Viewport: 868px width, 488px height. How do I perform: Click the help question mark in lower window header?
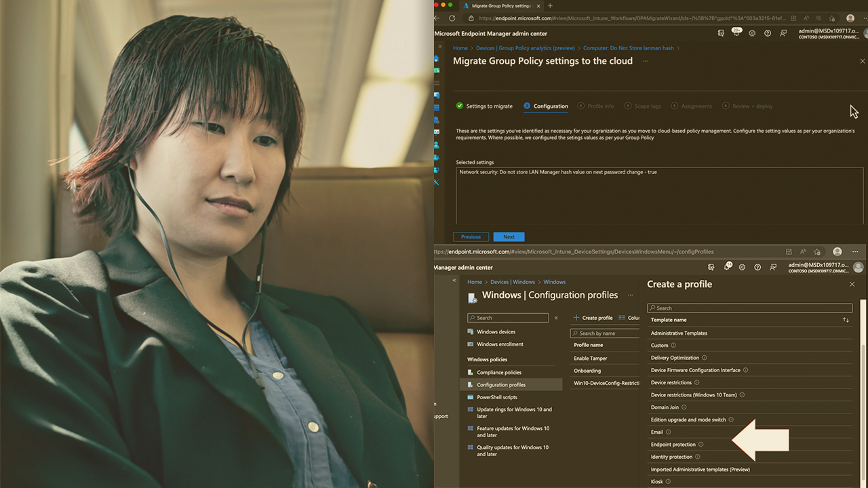point(757,268)
